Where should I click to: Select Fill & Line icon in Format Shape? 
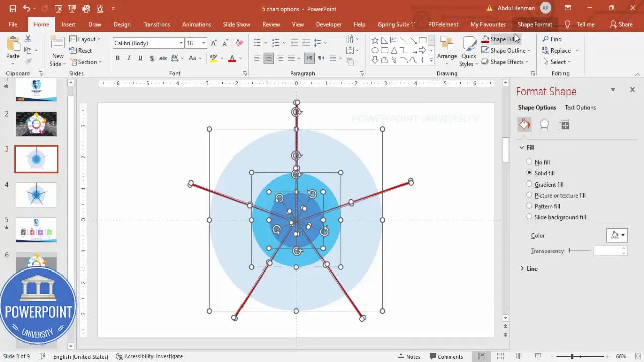tap(525, 125)
